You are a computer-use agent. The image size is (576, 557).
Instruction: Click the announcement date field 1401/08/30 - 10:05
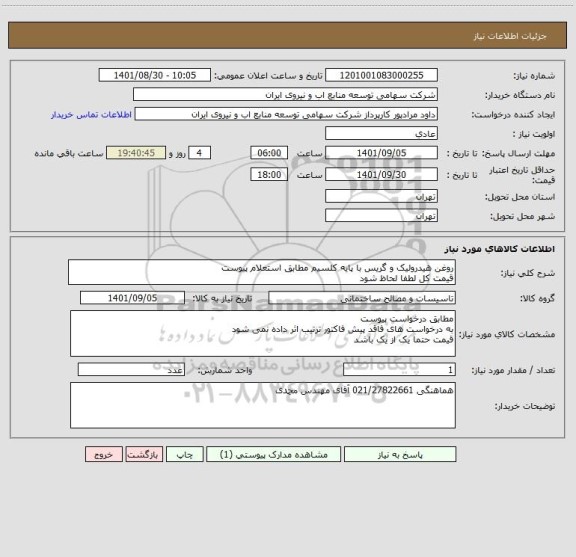[155, 75]
